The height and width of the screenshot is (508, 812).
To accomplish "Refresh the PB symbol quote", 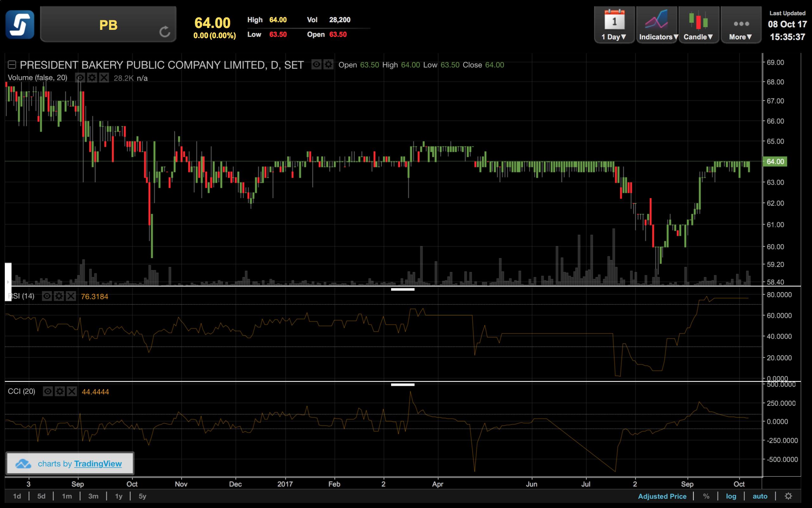I will 164,31.
